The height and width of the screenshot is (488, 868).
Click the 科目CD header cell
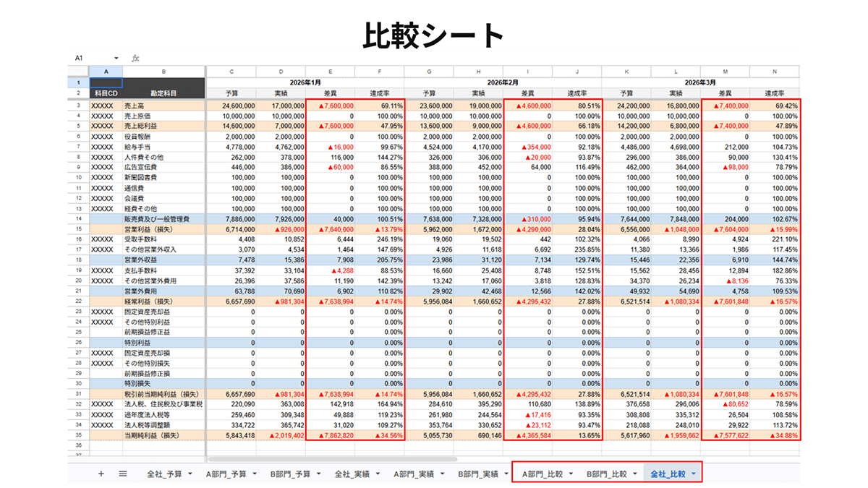[106, 94]
